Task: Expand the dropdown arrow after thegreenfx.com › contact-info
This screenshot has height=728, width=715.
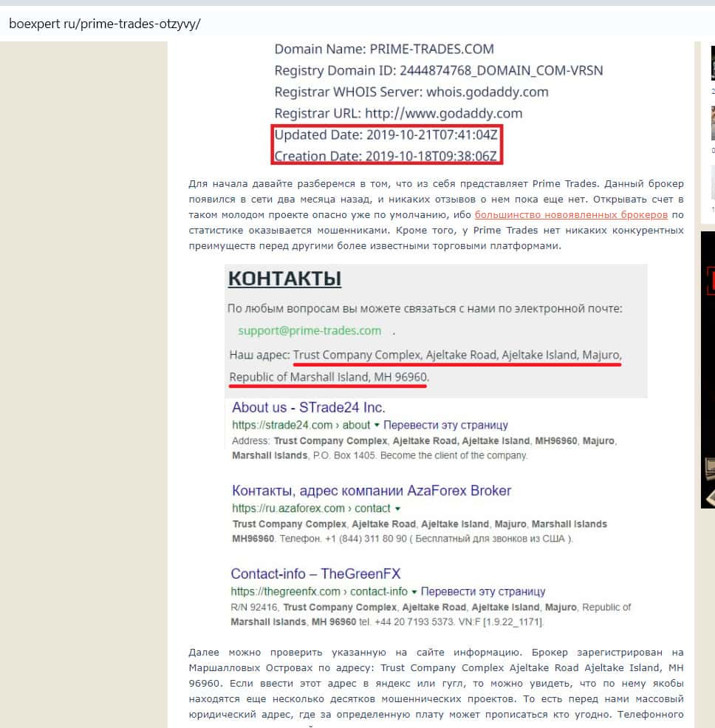Action: click(x=414, y=591)
